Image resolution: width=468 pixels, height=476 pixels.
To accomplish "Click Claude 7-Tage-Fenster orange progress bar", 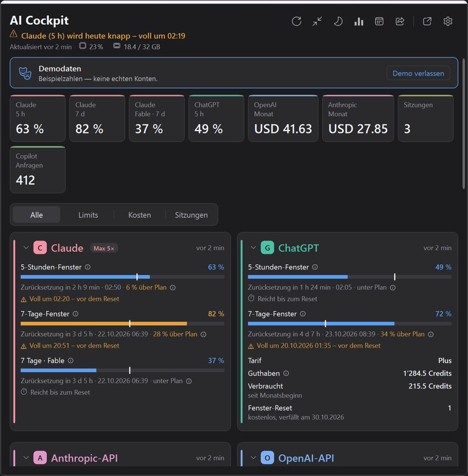I will 123,324.
